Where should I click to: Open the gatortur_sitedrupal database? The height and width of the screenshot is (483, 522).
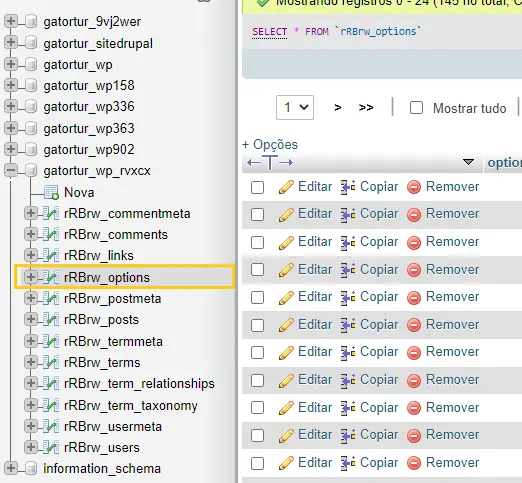coord(98,44)
